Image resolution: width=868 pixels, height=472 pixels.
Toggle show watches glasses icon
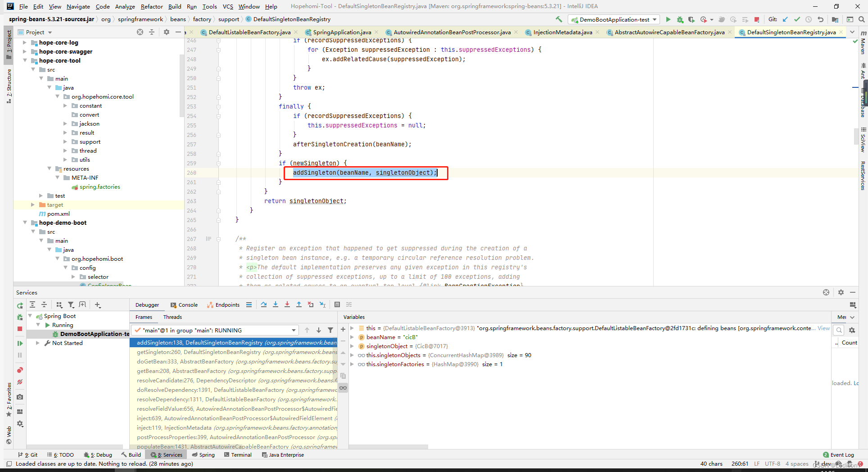(343, 388)
